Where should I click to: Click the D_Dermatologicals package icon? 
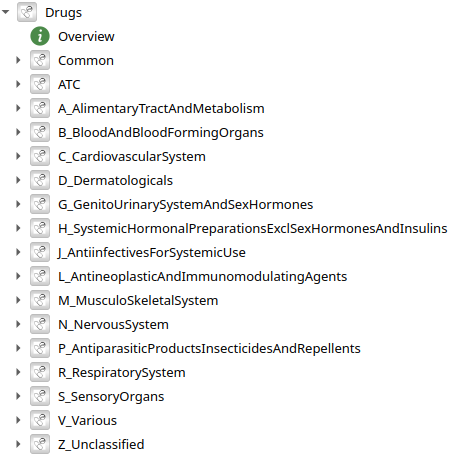(40, 180)
